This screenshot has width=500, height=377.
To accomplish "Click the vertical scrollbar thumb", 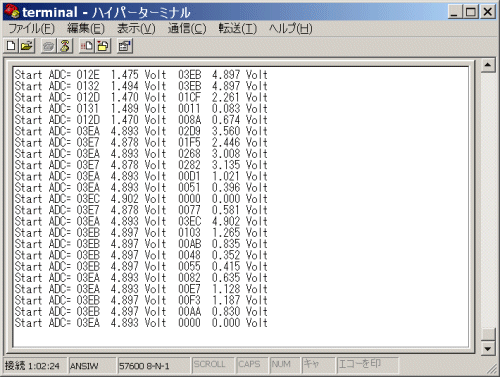I will point(488,335).
